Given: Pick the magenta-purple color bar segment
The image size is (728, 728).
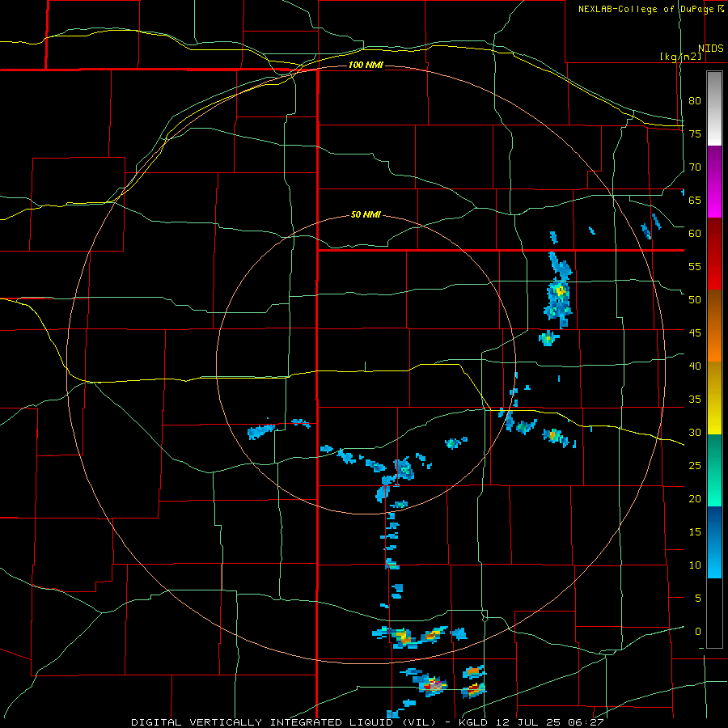Looking at the screenshot, I should click(714, 182).
